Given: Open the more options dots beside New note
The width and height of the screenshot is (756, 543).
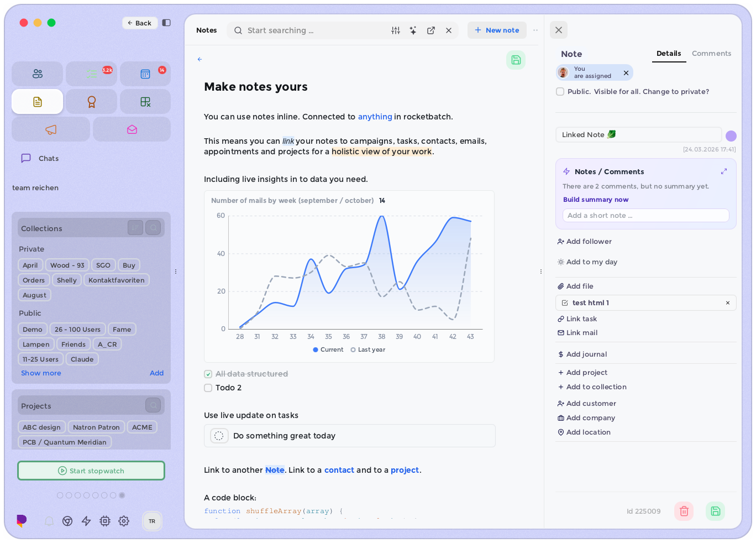Looking at the screenshot, I should tap(535, 30).
